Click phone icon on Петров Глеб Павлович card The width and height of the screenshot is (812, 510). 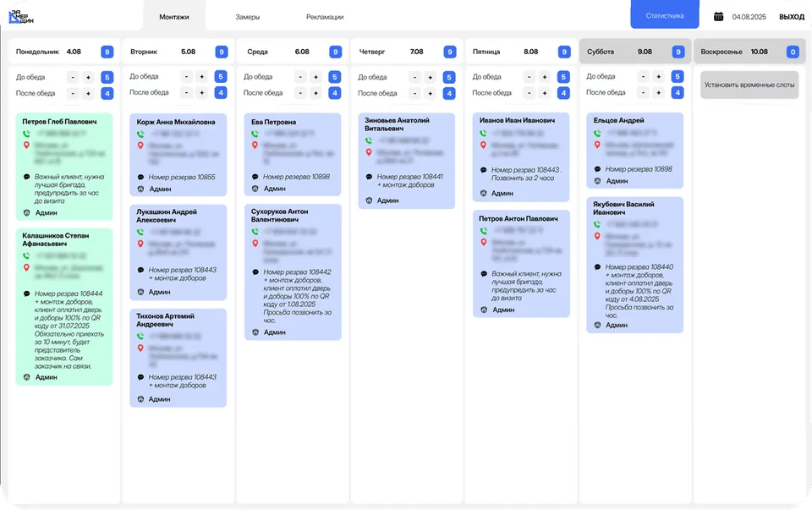26,134
